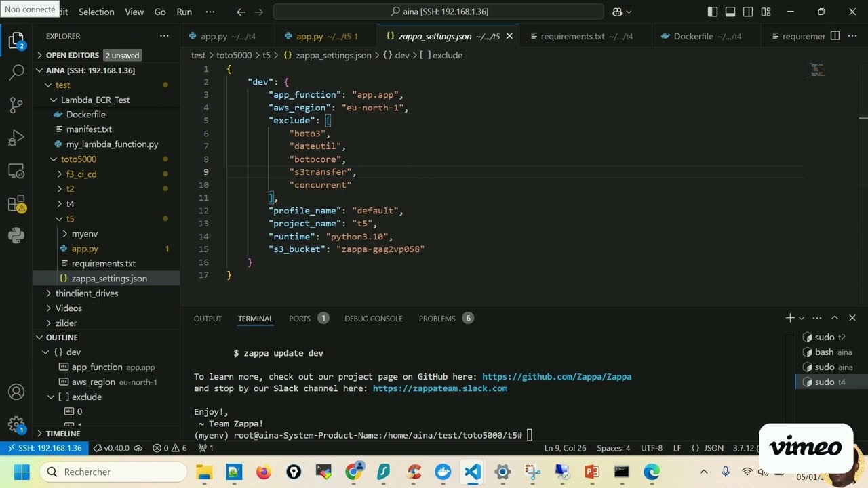Switch to the PORTS panel tab
This screenshot has height=488, width=868.
(x=309, y=318)
